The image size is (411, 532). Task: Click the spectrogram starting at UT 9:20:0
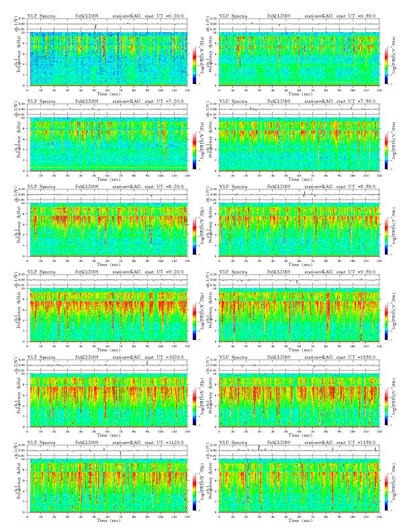pyautogui.click(x=107, y=315)
